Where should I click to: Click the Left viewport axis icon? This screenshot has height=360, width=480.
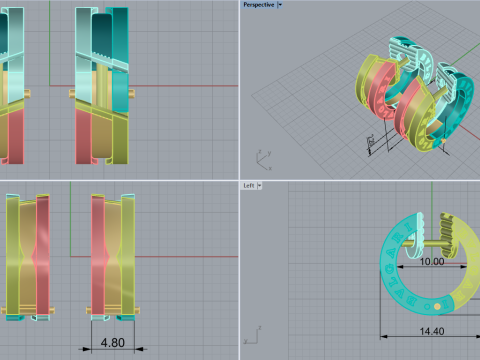pos(252,335)
